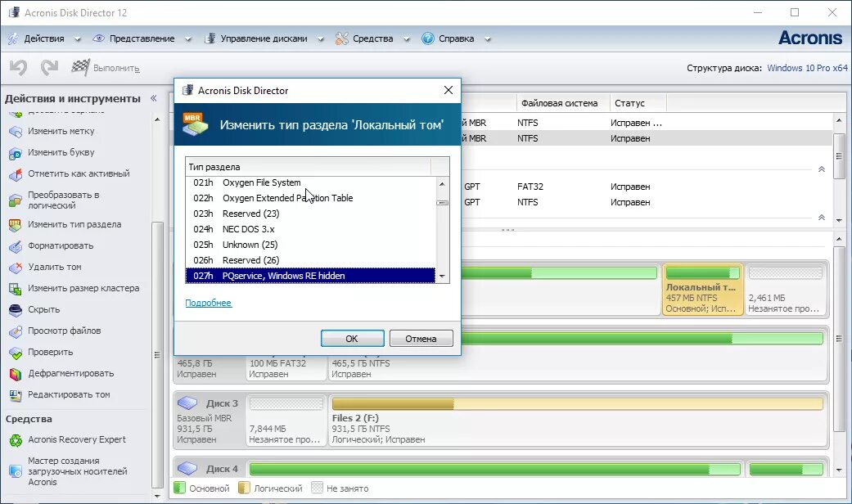Screen dimensions: 852x504
Task: Click the bootable media builder wizard icon
Action: tap(16, 471)
